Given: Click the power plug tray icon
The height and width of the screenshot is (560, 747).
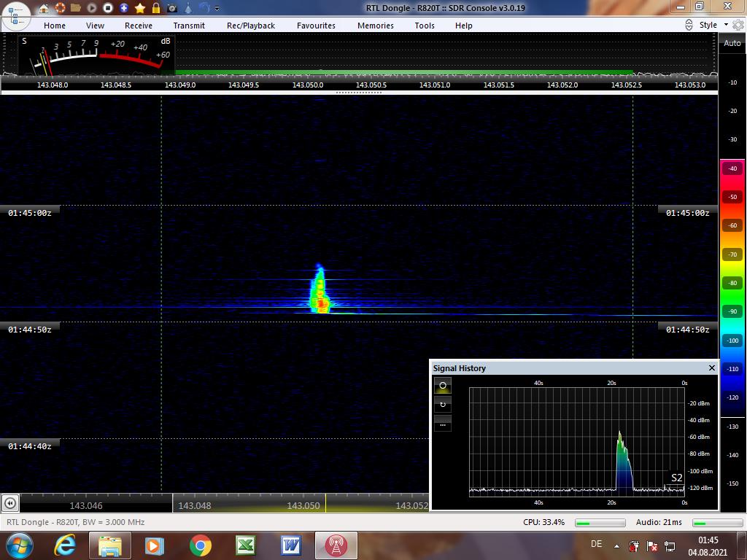Looking at the screenshot, I should (634, 545).
